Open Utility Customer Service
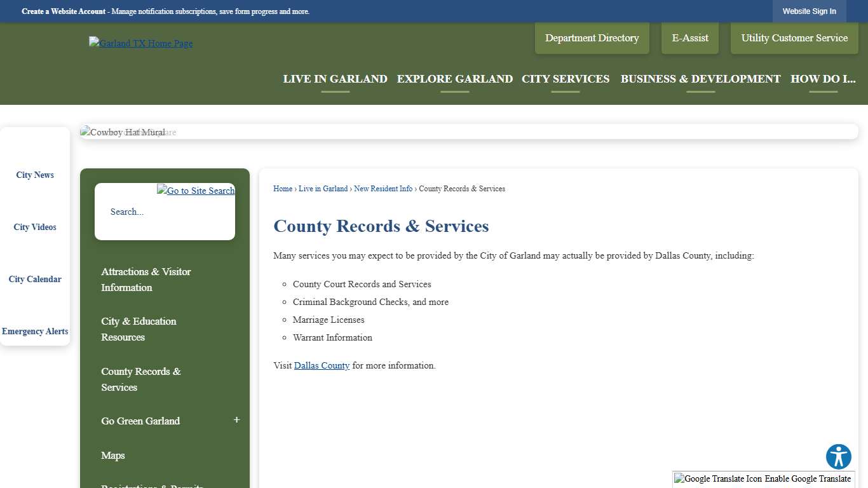Image resolution: width=868 pixels, height=488 pixels. click(794, 37)
